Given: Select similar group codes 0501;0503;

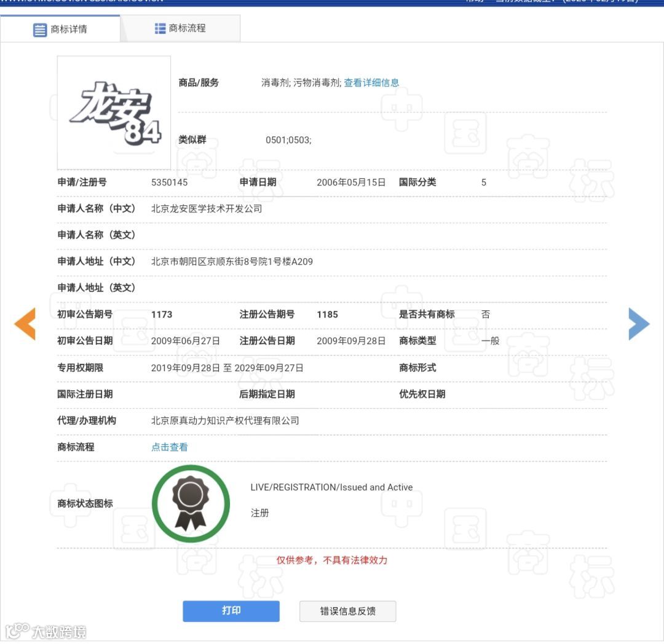Looking at the screenshot, I should 288,140.
